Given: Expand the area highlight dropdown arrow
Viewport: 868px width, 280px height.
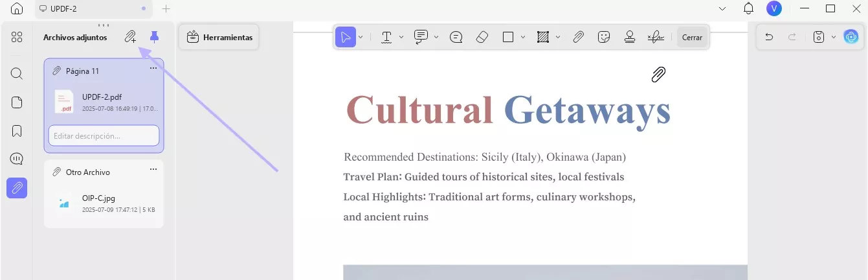Looking at the screenshot, I should pyautogui.click(x=558, y=37).
